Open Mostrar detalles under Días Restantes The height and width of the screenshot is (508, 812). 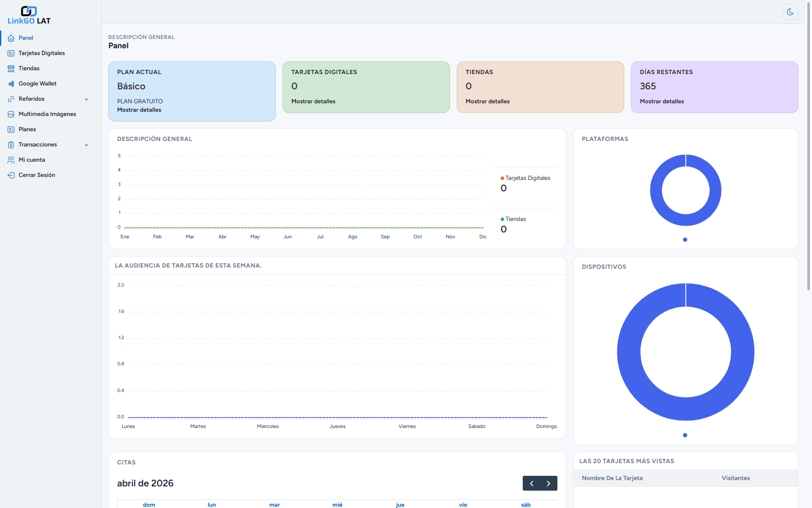[x=661, y=102]
